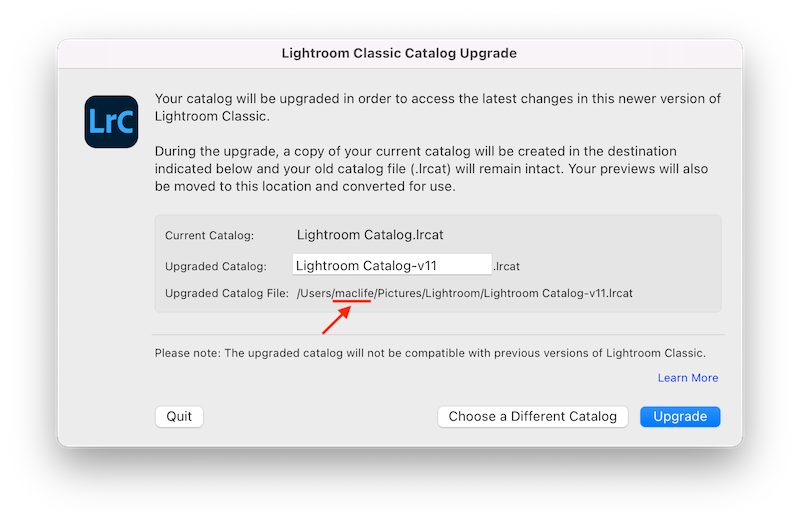
Task: Click the Upgraded Catalog File label
Action: [227, 293]
